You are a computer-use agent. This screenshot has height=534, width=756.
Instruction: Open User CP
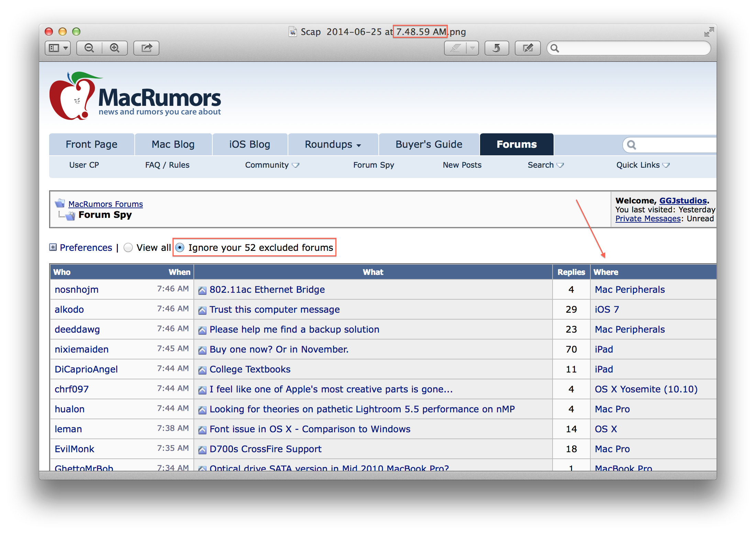point(84,165)
